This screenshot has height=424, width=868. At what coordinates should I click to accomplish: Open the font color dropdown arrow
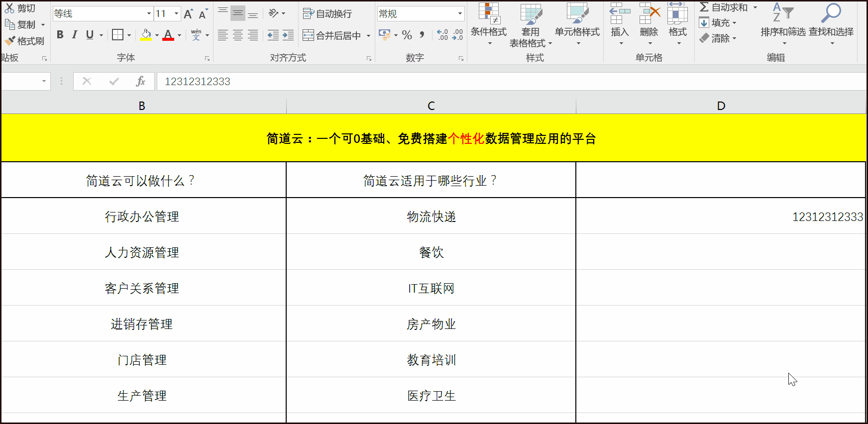(x=179, y=35)
